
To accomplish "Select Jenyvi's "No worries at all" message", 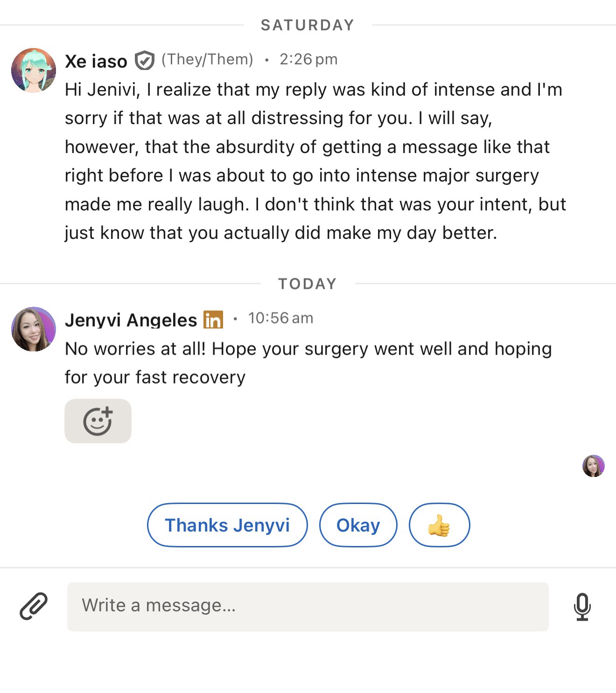I will (308, 363).
